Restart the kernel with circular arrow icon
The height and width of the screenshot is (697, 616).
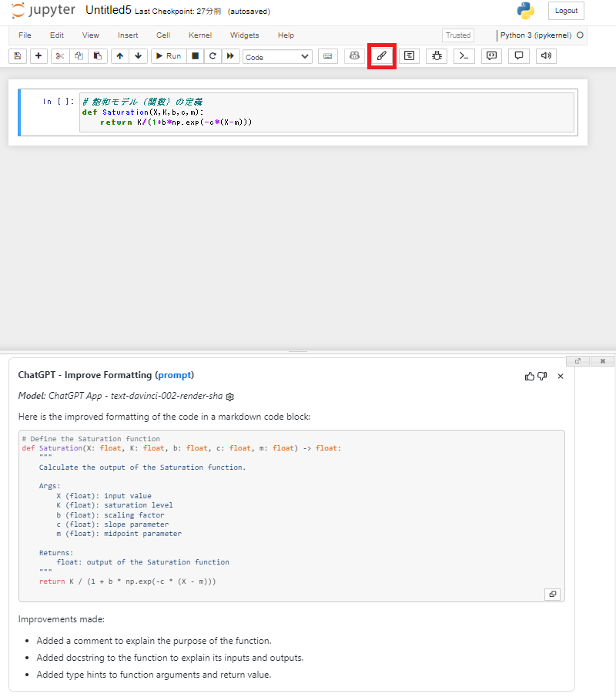212,56
